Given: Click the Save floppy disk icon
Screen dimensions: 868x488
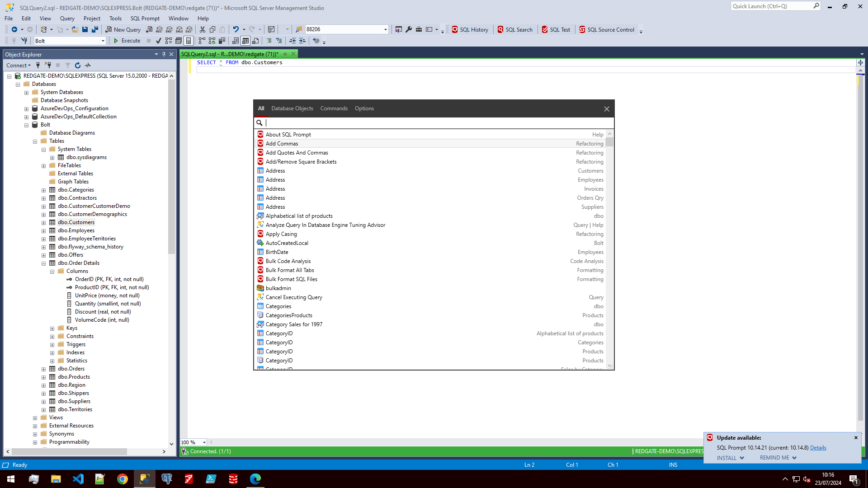Looking at the screenshot, I should (85, 29).
